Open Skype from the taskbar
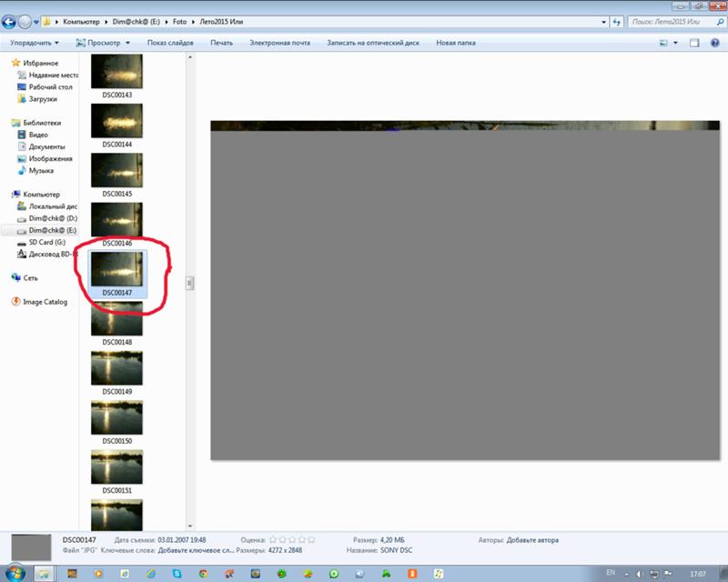The image size is (728, 582). (x=177, y=574)
